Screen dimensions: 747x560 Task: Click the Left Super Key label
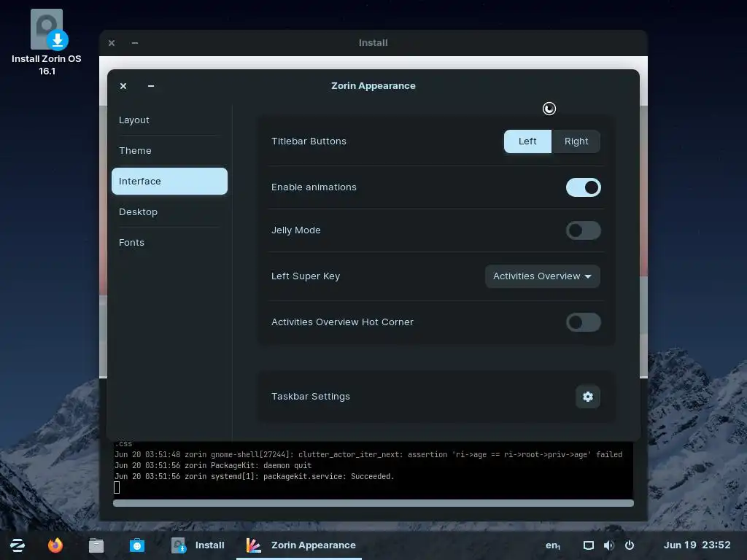click(306, 276)
